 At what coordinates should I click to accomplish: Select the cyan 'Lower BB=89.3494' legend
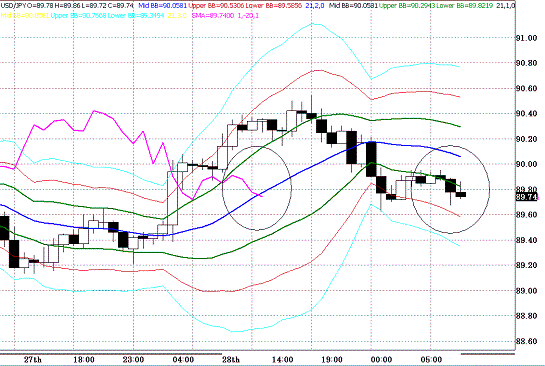point(136,16)
